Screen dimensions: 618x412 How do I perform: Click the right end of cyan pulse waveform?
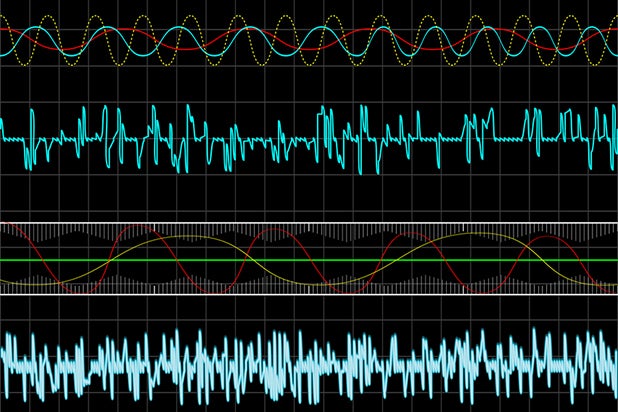point(614,130)
